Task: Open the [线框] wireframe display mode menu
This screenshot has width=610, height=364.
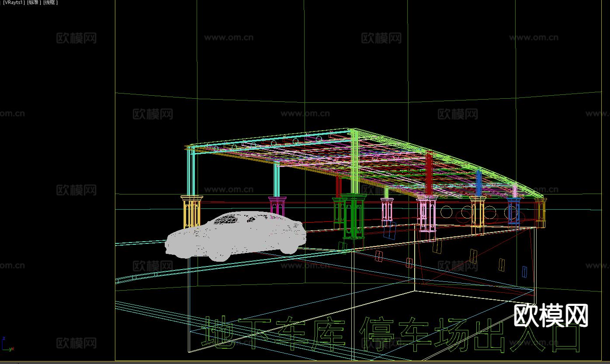Action: pos(51,3)
